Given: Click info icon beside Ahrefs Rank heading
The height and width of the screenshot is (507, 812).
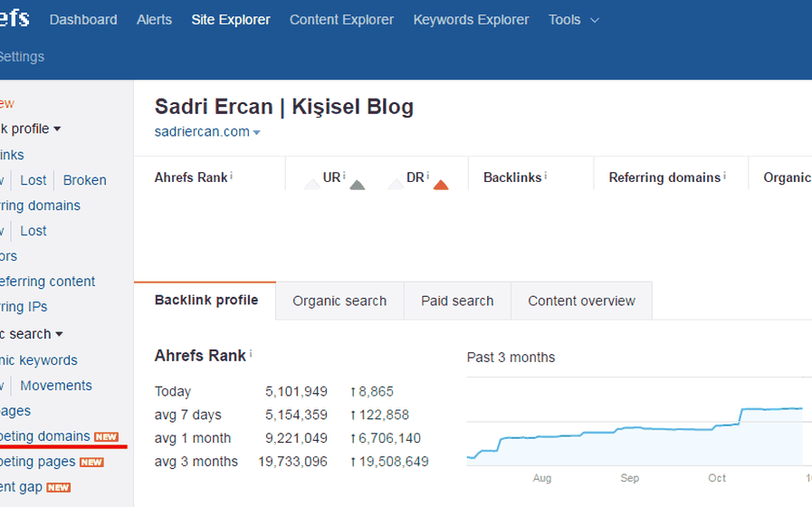Looking at the screenshot, I should point(251,354).
